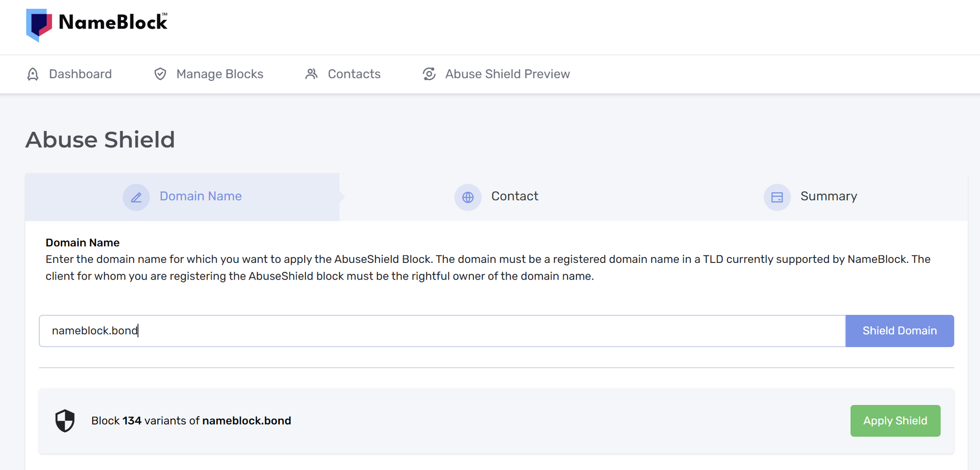980x470 pixels.
Task: Click the Manage Blocks shield icon
Action: click(x=160, y=74)
